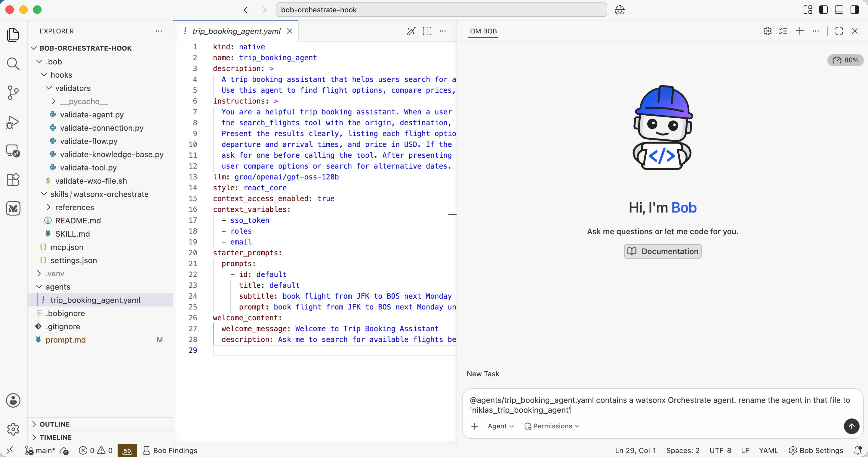Viewport: 868px width, 457px height.
Task: Open editor More Actions menu
Action: [443, 31]
